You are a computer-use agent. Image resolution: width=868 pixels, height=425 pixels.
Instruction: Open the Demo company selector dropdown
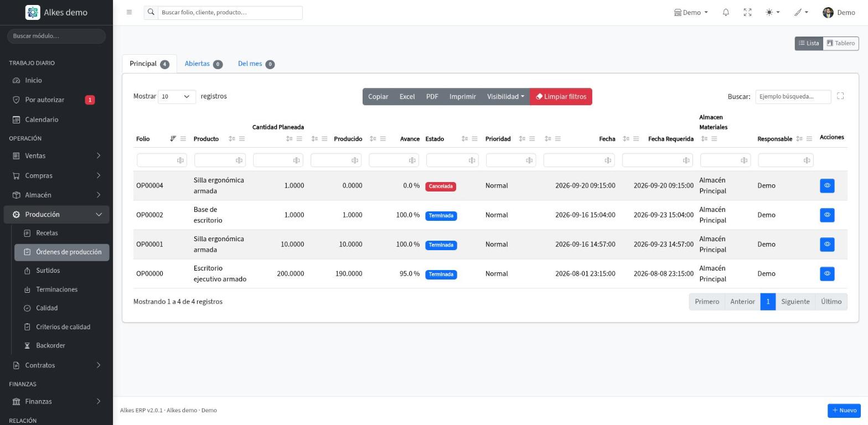coord(691,12)
